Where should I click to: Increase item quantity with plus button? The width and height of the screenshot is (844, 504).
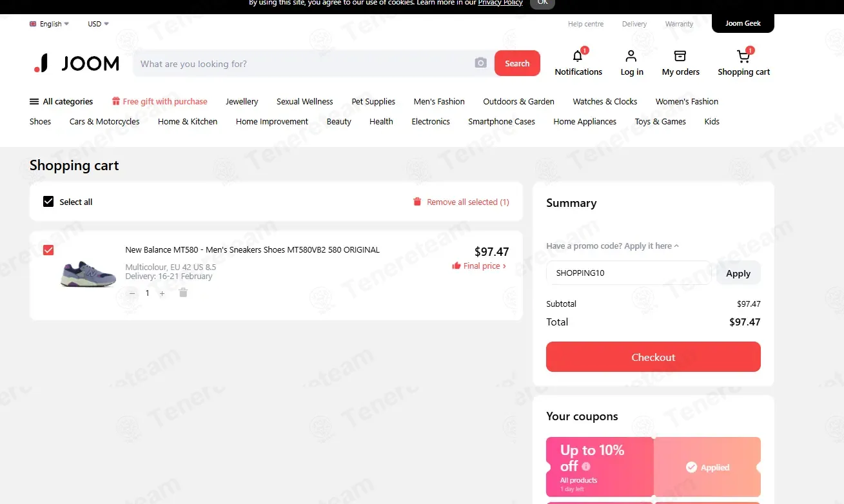point(162,293)
